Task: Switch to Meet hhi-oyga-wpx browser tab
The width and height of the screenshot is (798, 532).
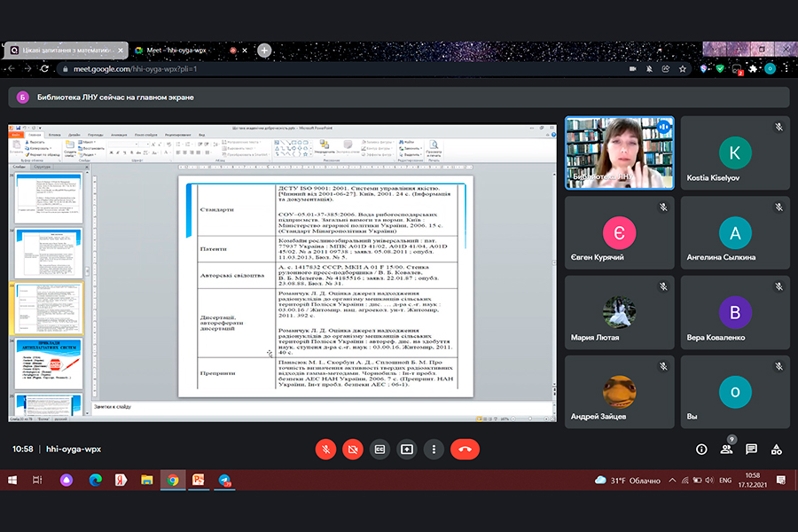Action: point(176,51)
